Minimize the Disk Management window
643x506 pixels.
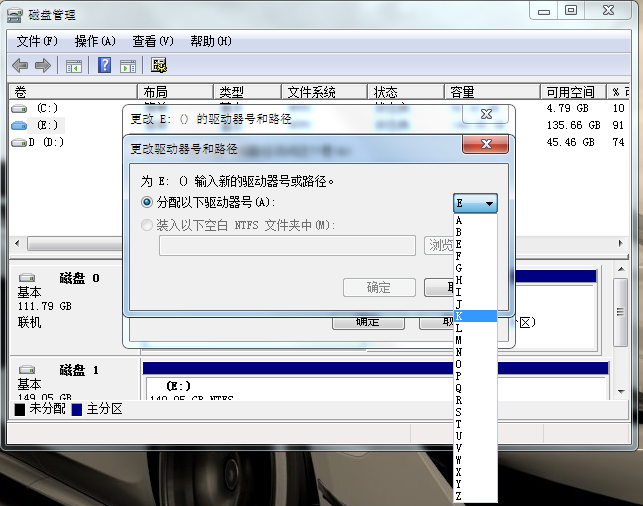click(x=544, y=11)
